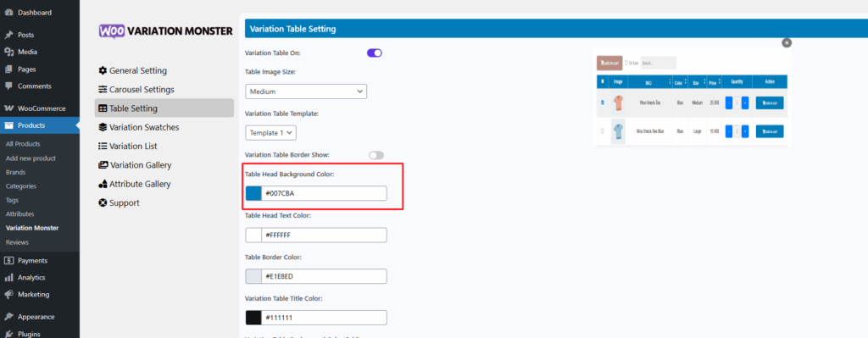Open the Reviews submenu link
The width and height of the screenshot is (868, 338).
pos(17,242)
